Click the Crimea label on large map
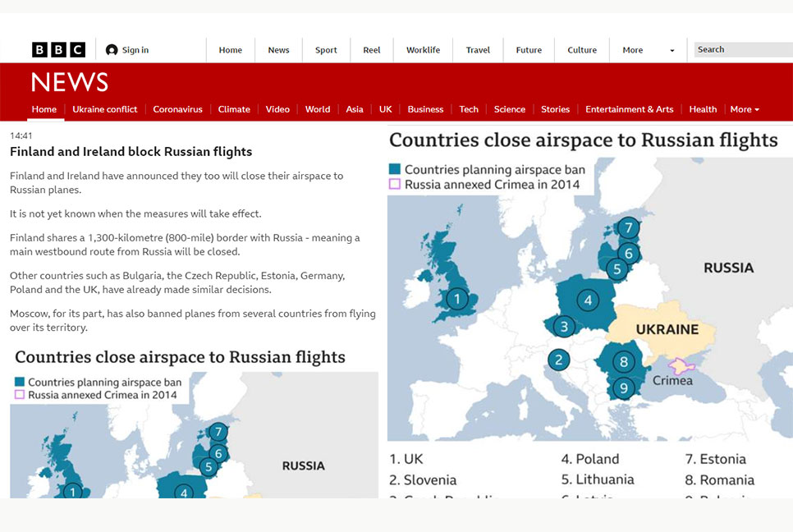The image size is (793, 532). tap(672, 380)
